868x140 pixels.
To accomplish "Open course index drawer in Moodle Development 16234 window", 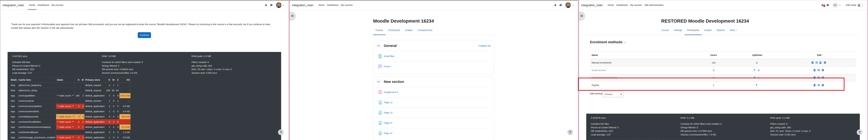I will tap(292, 16).
